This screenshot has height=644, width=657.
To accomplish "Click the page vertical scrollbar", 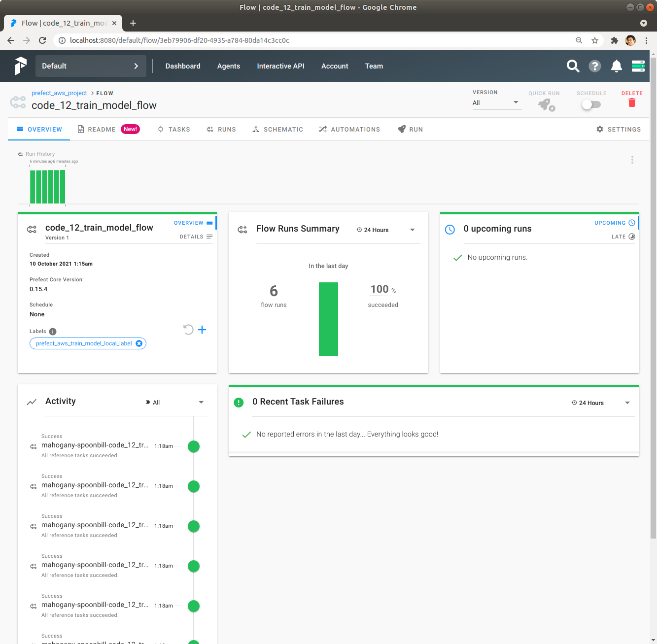I will pos(653,298).
